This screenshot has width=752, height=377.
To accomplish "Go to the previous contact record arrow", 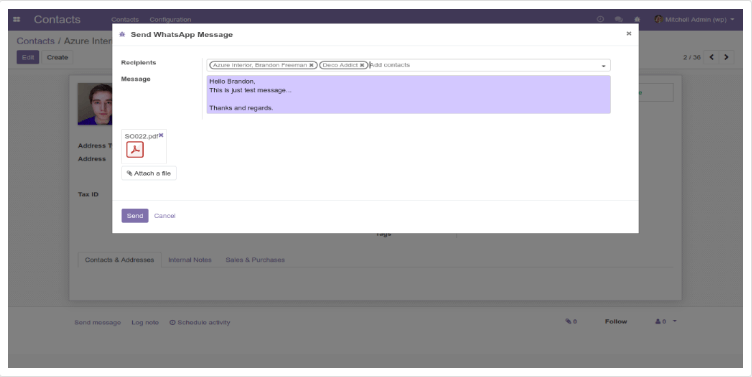I will tap(712, 57).
